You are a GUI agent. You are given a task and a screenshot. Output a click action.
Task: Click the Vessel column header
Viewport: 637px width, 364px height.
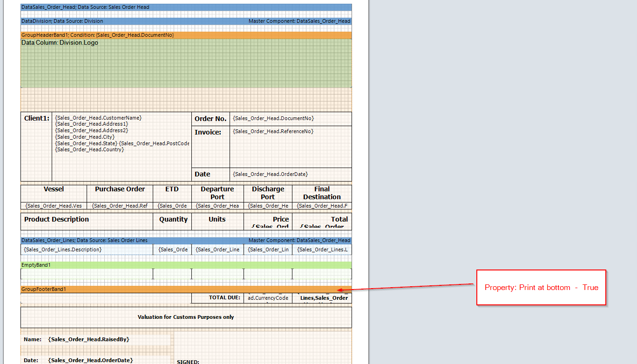pyautogui.click(x=54, y=189)
